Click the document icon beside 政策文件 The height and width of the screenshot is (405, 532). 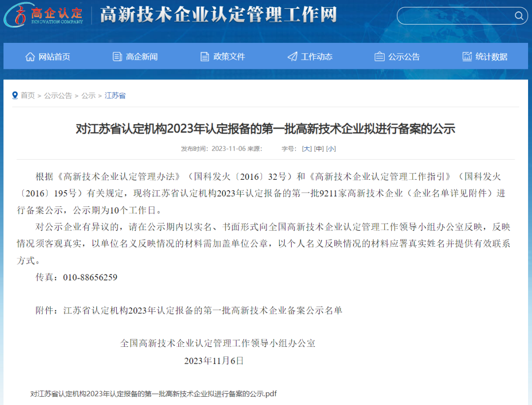[x=204, y=57]
